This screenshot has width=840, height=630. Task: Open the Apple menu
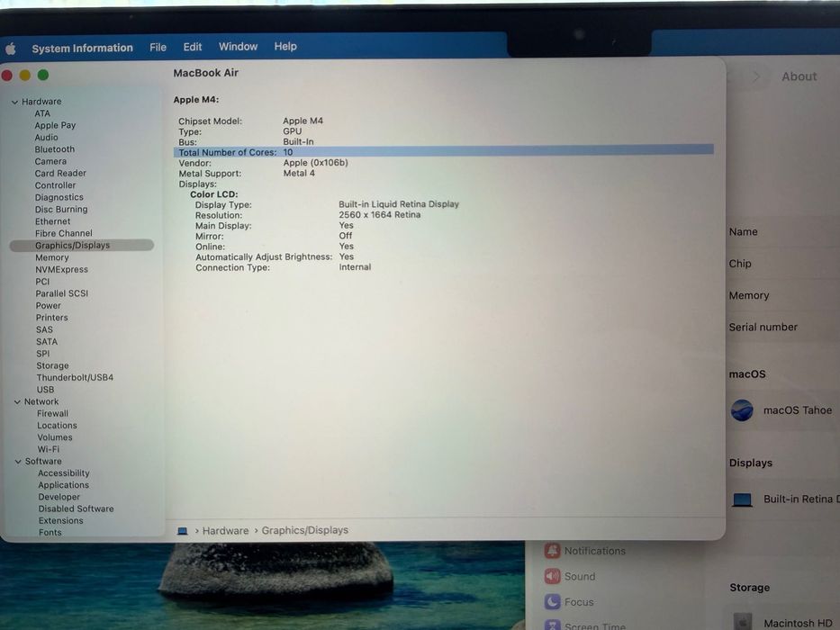[11, 49]
